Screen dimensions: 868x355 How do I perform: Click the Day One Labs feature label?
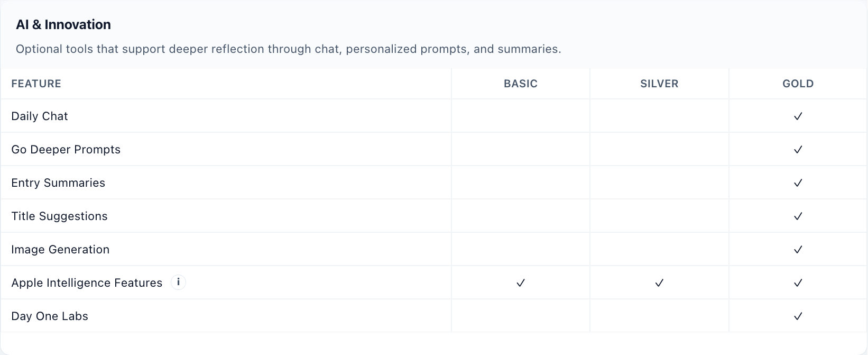coord(50,316)
